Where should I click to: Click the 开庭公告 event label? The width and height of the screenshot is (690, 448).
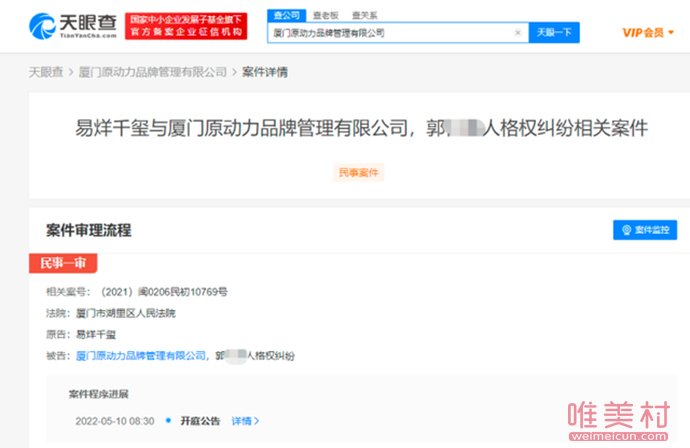[200, 421]
